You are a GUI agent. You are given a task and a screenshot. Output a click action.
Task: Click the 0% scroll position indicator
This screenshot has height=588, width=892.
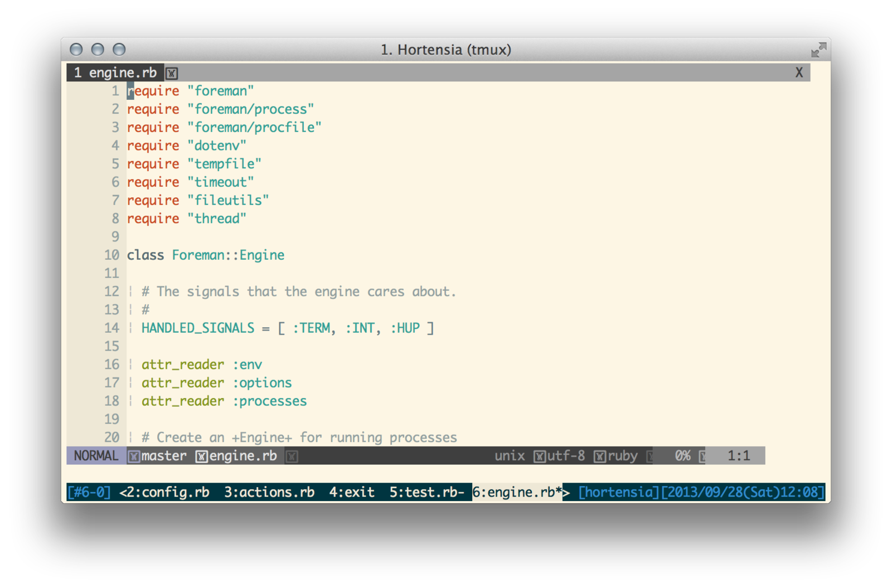click(x=683, y=456)
